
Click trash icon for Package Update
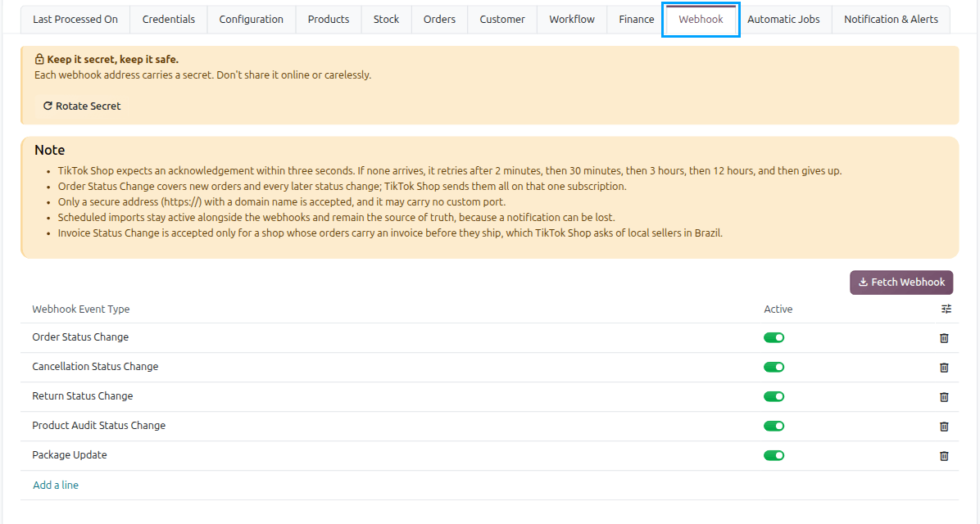[944, 456]
